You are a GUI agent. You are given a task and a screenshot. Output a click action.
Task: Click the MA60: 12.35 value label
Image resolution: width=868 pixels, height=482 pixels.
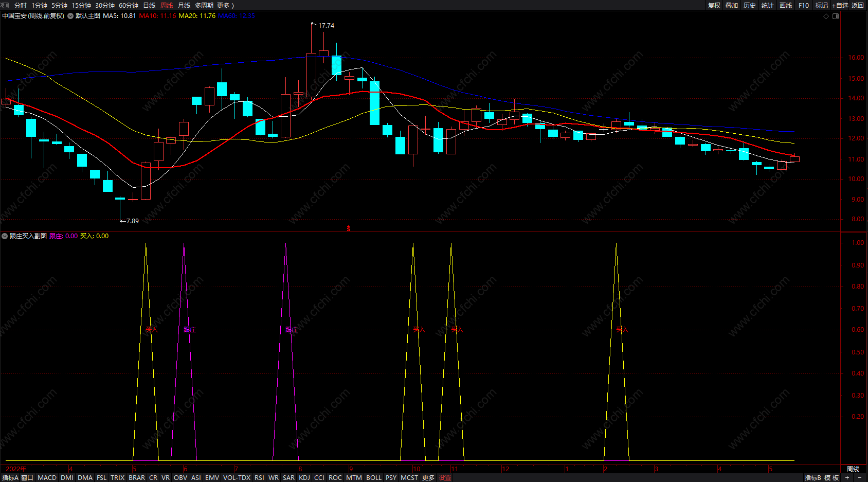click(237, 16)
